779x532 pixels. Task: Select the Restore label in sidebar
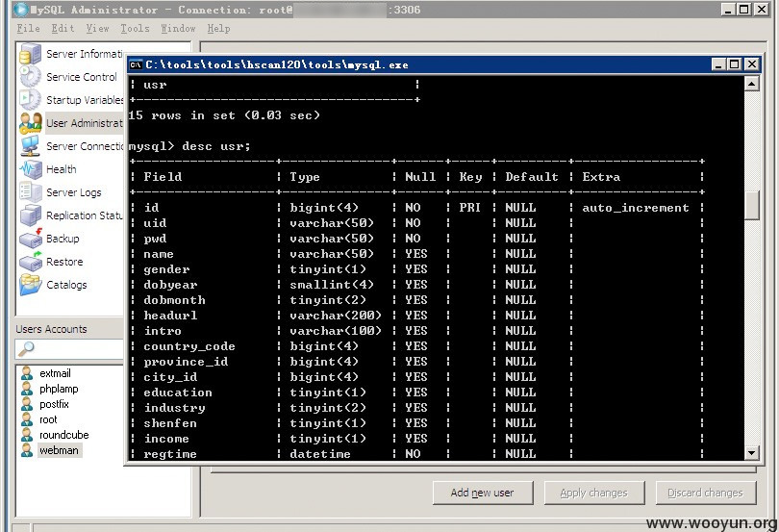64,262
